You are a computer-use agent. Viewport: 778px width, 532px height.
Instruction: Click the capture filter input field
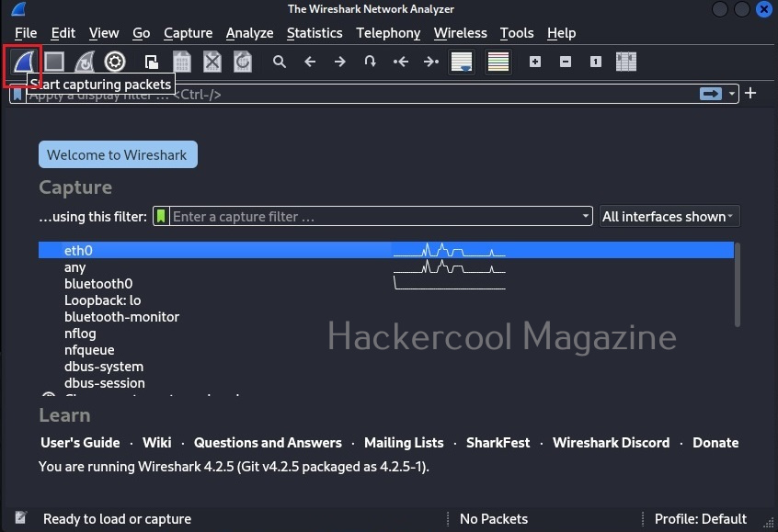click(x=375, y=217)
